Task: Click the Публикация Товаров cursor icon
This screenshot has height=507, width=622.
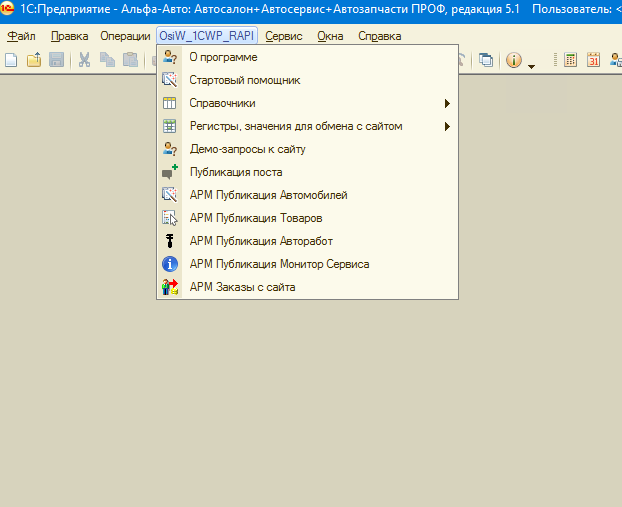Action: [170, 218]
